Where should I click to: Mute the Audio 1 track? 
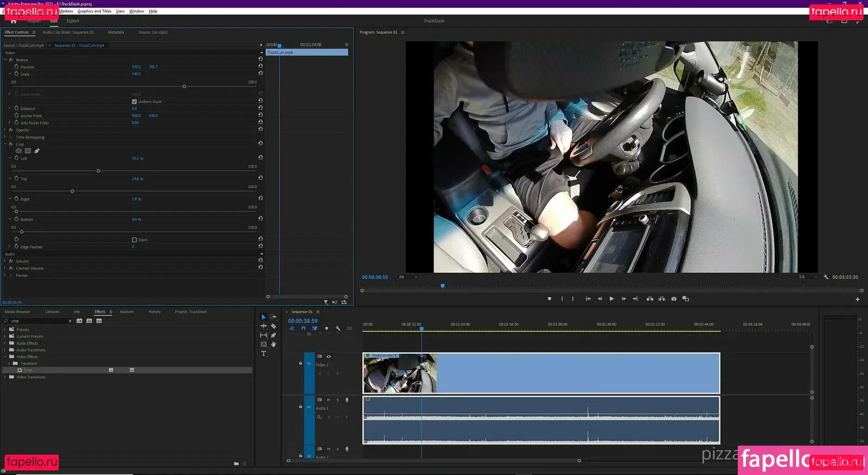(x=328, y=400)
